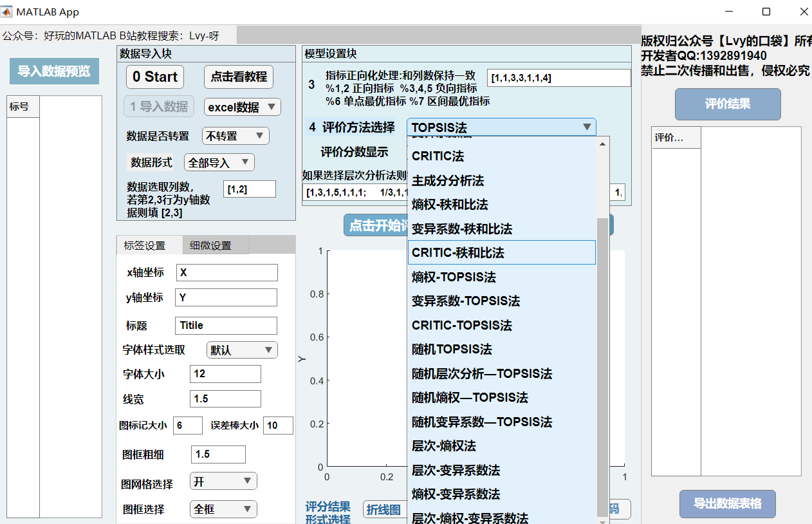Image resolution: width=812 pixels, height=524 pixels.
Task: Select the 标签设置 tab
Action: (x=145, y=245)
